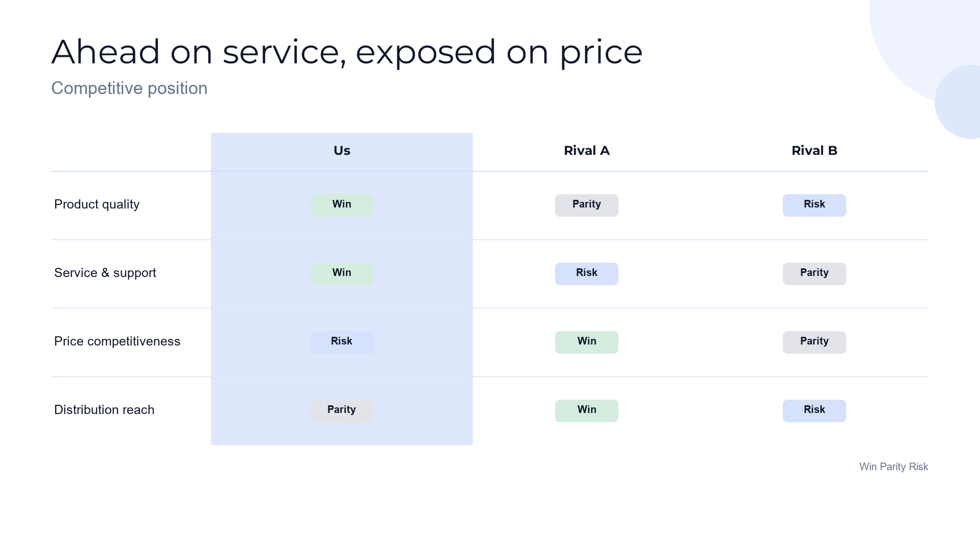The width and height of the screenshot is (980, 552).
Task: Click the Competitive position subtitle
Action: (129, 88)
